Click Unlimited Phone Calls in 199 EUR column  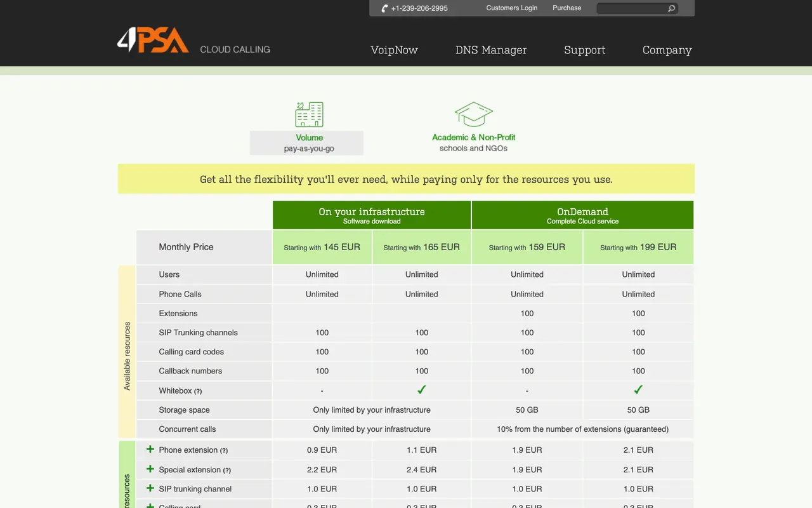click(638, 294)
